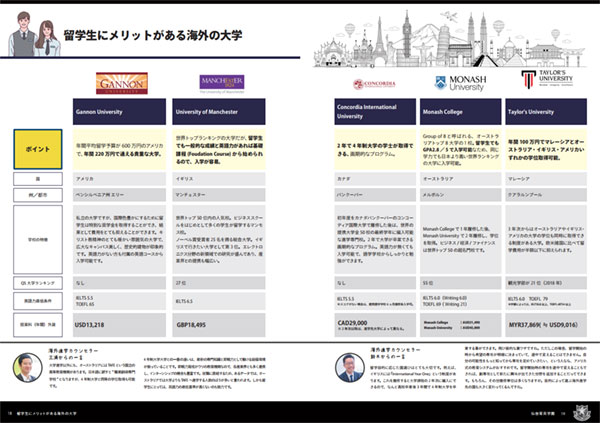This screenshot has height=423, width=600.
Task: Click the school crest in the bottom-right footer
Action: coord(582,413)
